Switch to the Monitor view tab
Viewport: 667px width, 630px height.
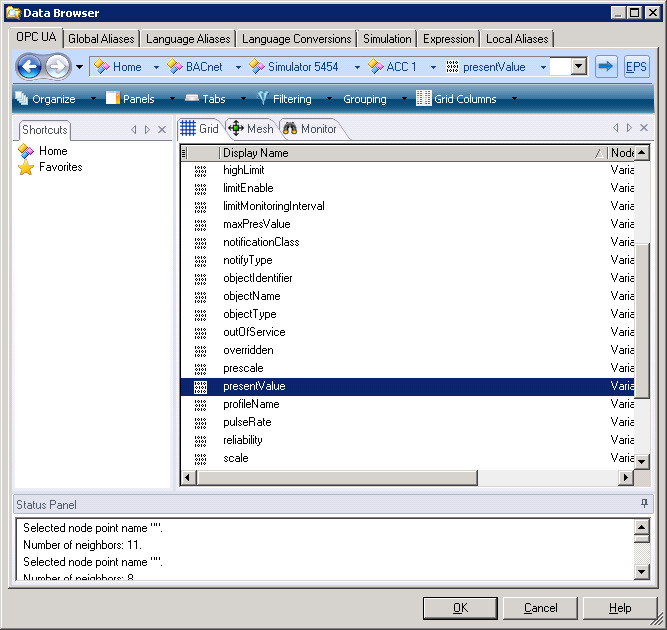(x=310, y=129)
